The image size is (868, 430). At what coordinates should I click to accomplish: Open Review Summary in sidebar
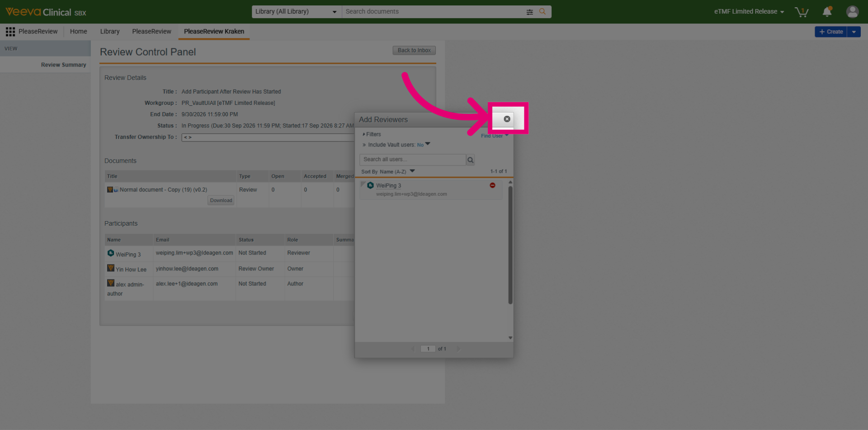(63, 65)
